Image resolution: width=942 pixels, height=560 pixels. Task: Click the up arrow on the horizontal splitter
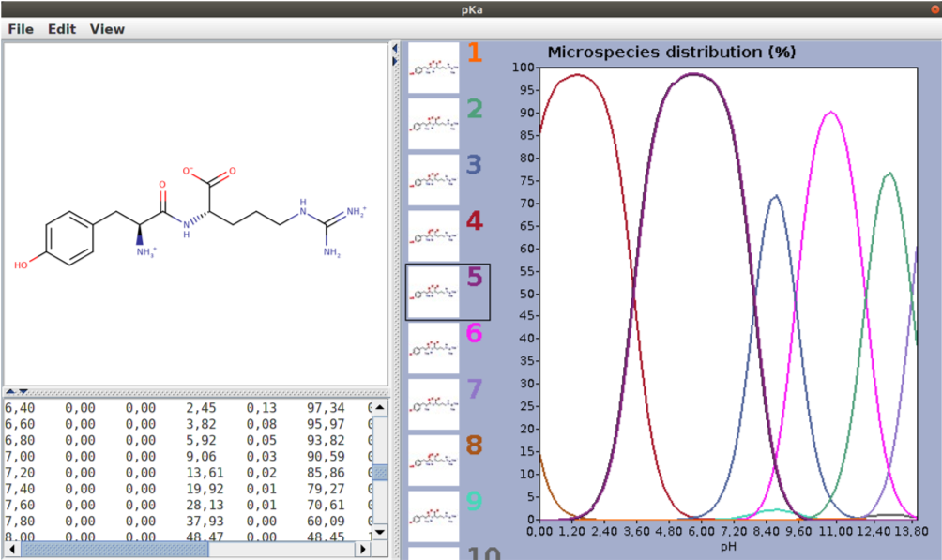click(10, 392)
